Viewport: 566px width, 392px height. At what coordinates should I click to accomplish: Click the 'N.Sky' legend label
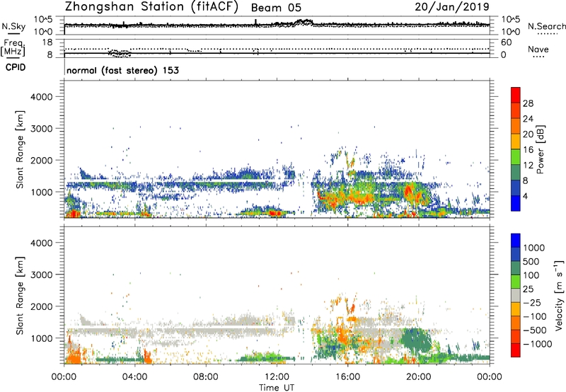[x=13, y=26]
